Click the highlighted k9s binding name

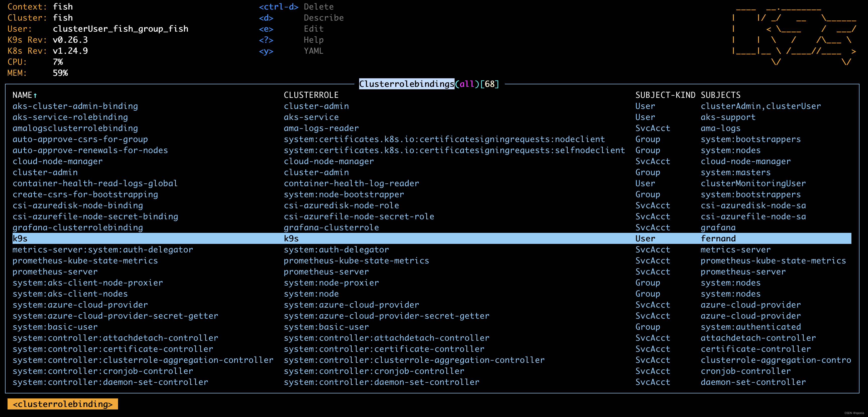coord(20,239)
